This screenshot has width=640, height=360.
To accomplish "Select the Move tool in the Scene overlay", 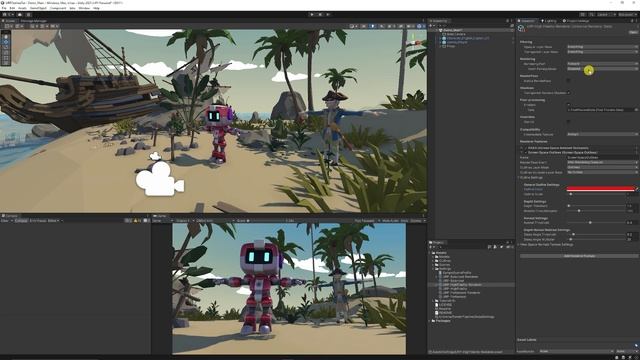I will pyautogui.click(x=6, y=42).
